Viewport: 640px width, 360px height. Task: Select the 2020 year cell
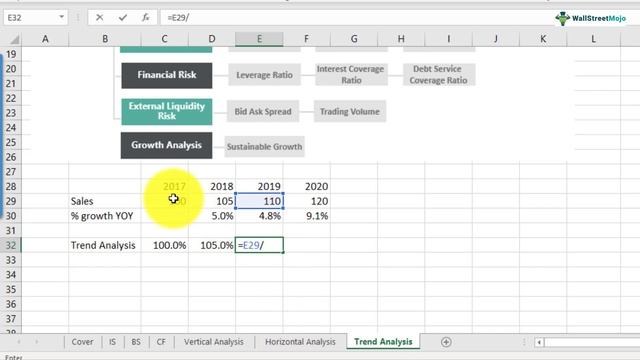[x=307, y=187]
